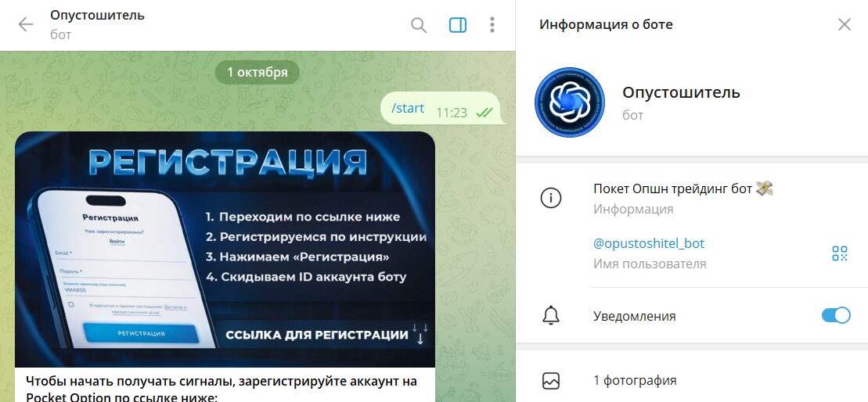Click the notifications bell icon

[551, 316]
